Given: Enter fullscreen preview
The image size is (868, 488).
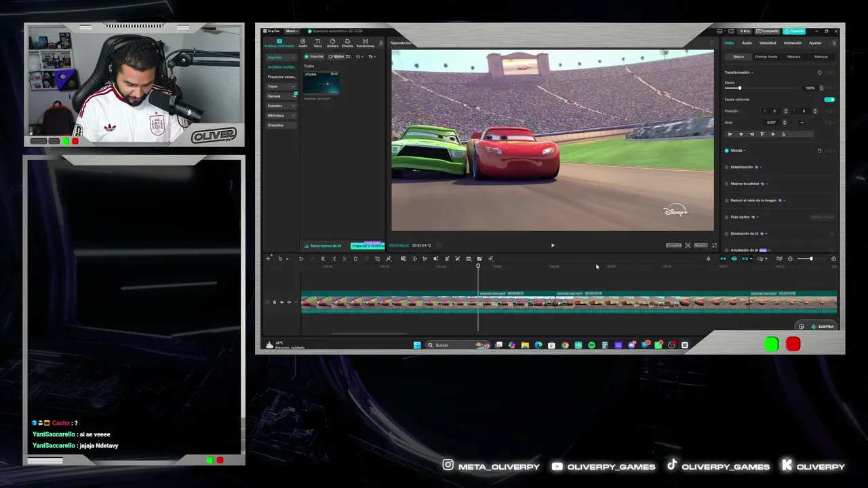Looking at the screenshot, I should 714,245.
